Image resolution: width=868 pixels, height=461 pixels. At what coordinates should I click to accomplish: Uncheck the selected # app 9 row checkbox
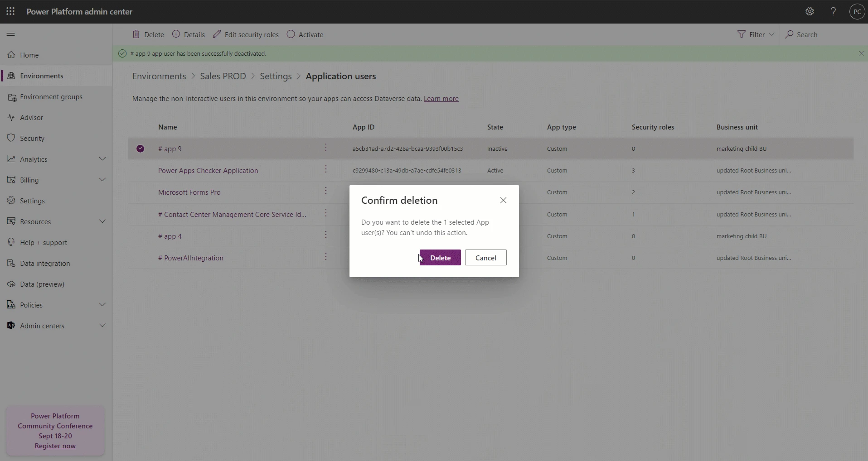141,149
